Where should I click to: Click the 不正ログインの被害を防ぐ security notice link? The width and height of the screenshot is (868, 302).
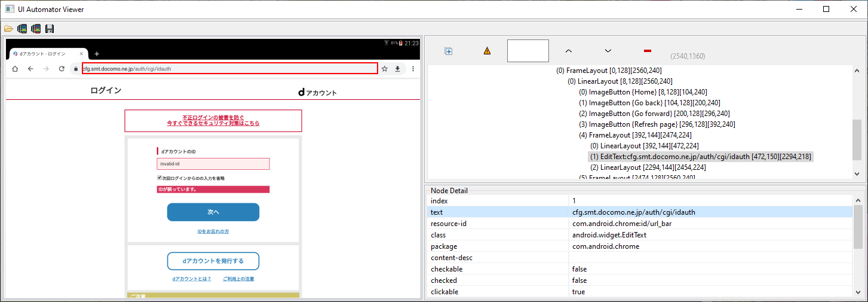(213, 120)
